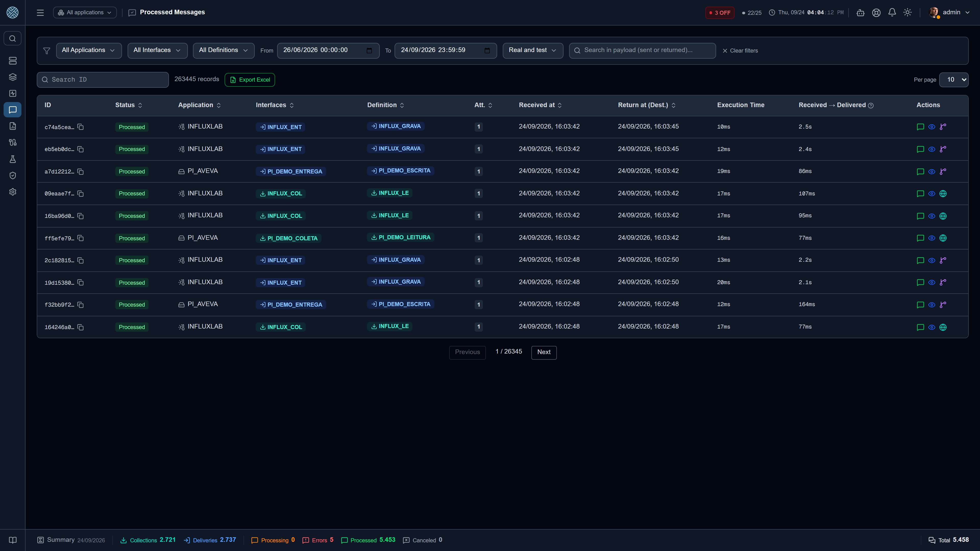Screen dimensions: 980x551
Task: Focus the Search ID input field
Action: (103, 80)
